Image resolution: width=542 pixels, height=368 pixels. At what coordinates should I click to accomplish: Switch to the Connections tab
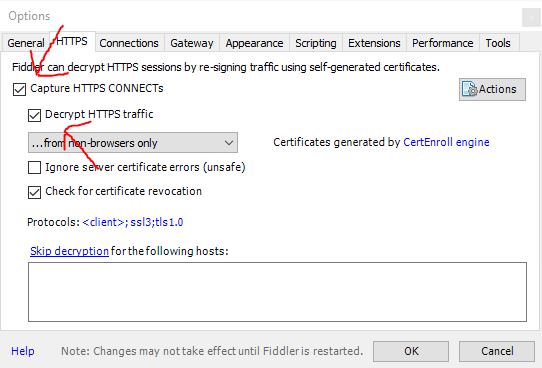129,43
